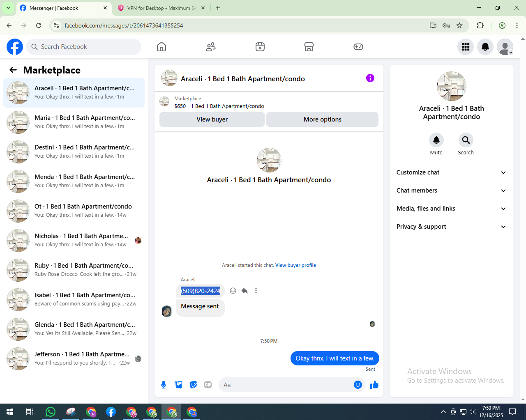Viewport: 526px width, 420px height.
Task: Open Ot's apartment chat
Action: pyautogui.click(x=74, y=211)
